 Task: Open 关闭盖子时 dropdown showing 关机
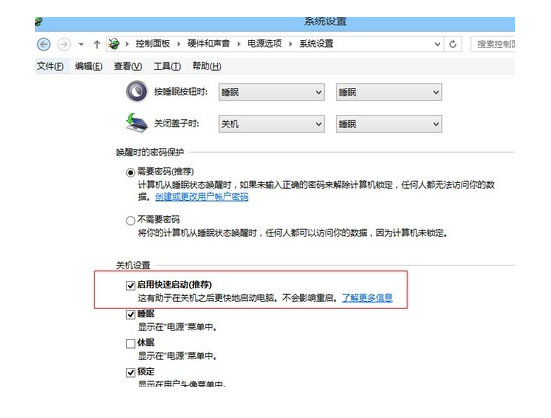(272, 124)
